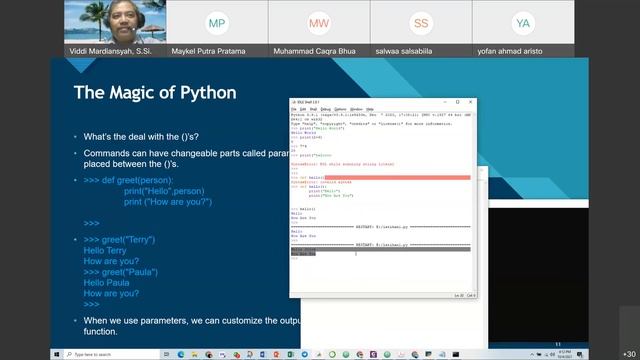Maximize the IDLE Shell window
This screenshot has height=360, width=640.
click(x=458, y=102)
